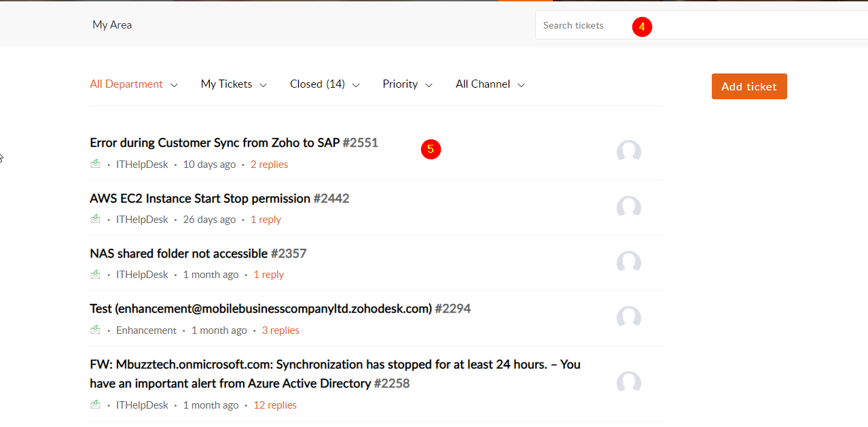Screen dimensions: 868x427
Task: Click ITHelpDesk label on ticket #2551
Action: click(142, 165)
